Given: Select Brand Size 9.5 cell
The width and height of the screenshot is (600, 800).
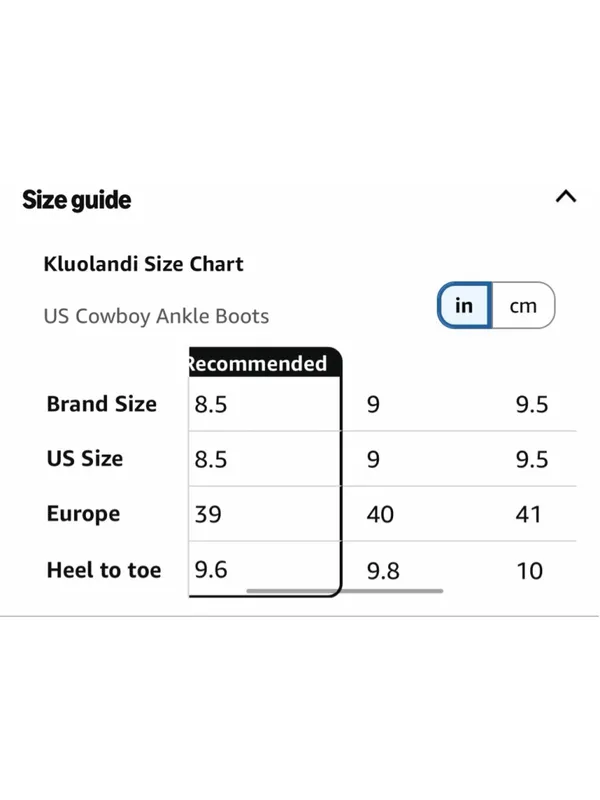Looking at the screenshot, I should 532,405.
